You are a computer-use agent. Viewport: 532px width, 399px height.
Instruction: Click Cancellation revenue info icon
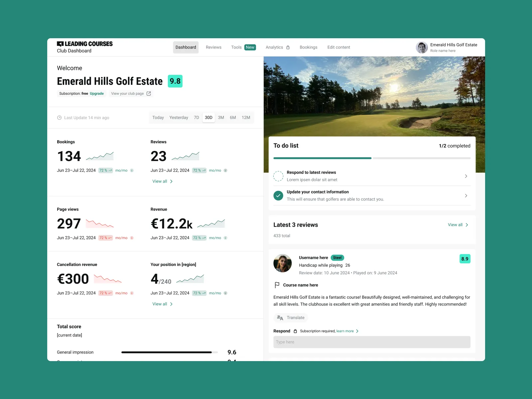click(132, 293)
